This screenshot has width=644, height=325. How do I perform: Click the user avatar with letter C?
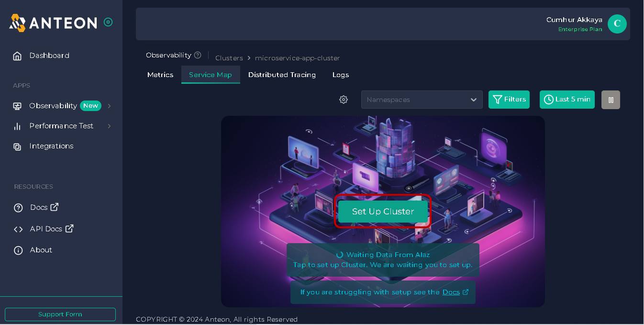617,23
